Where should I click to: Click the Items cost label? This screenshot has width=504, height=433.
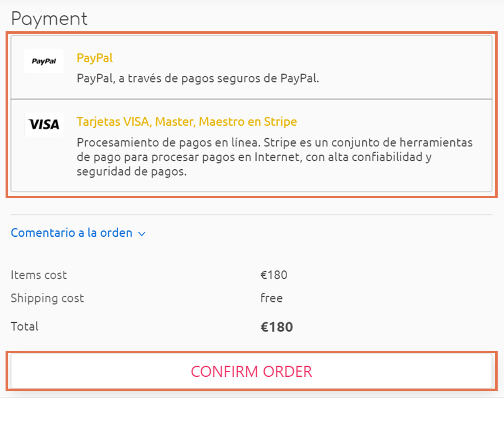click(x=38, y=275)
